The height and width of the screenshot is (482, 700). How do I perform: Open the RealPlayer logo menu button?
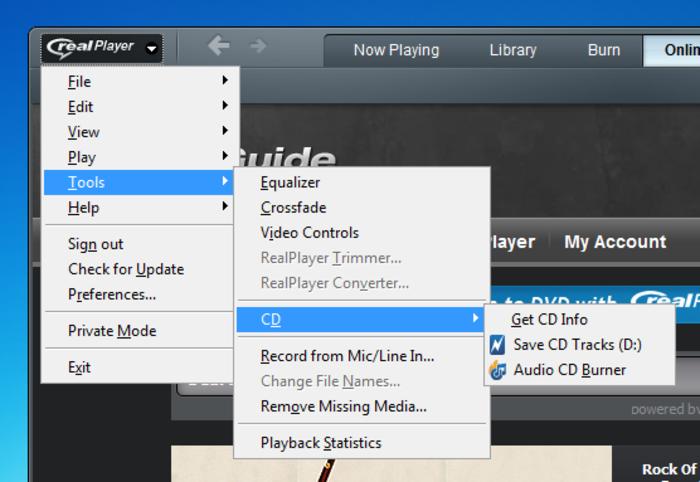(102, 48)
